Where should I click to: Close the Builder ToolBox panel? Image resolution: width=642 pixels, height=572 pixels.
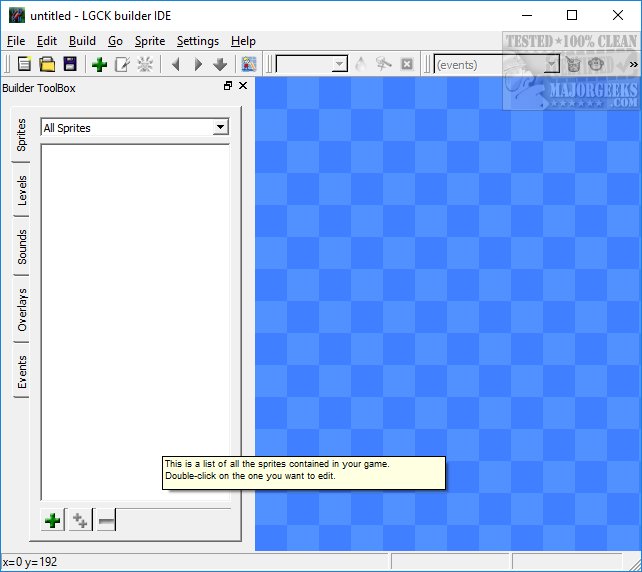pos(243,86)
